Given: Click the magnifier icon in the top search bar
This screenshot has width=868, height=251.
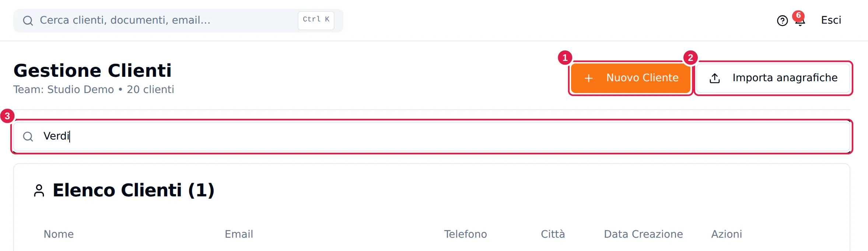Looking at the screenshot, I should click(28, 21).
